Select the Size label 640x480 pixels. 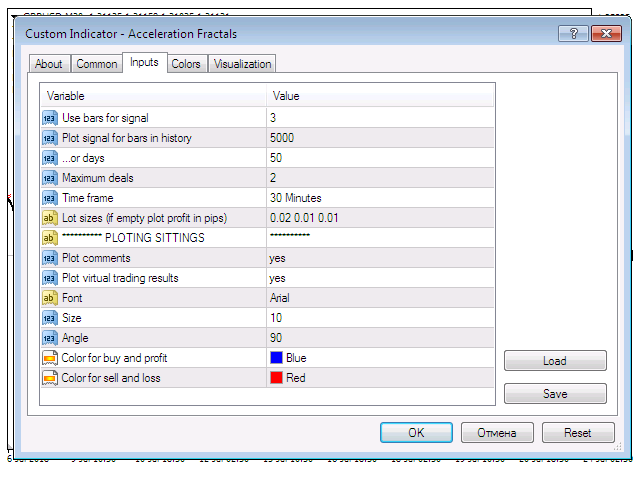point(72,318)
